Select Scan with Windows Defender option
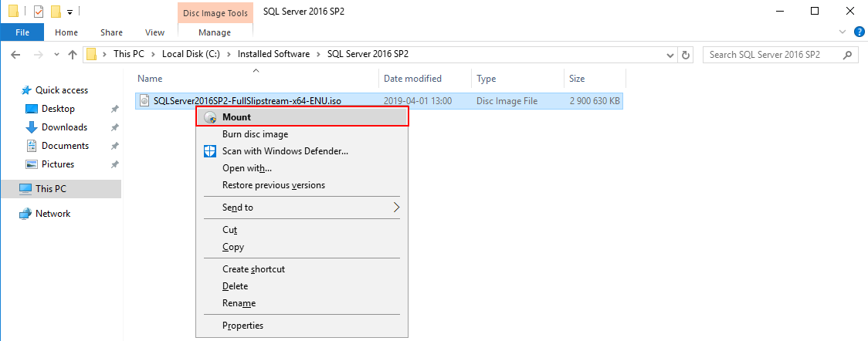Image resolution: width=868 pixels, height=341 pixels. (302, 151)
